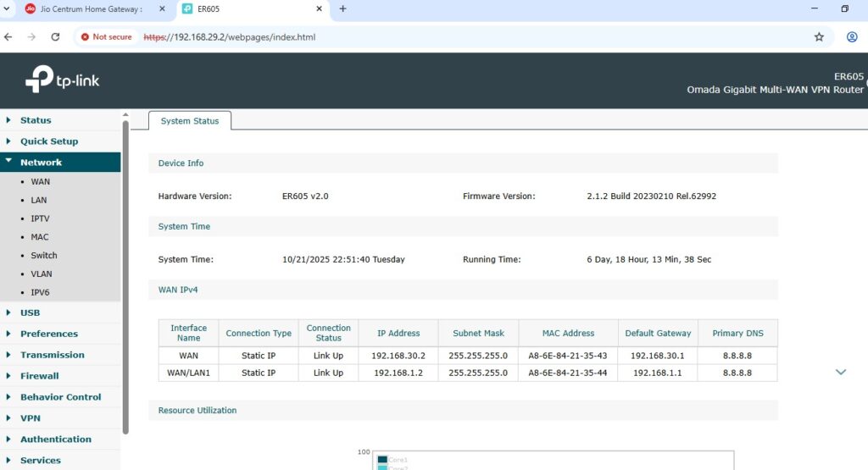Collapse the Network menu
The height and width of the screenshot is (470, 868).
coord(60,162)
